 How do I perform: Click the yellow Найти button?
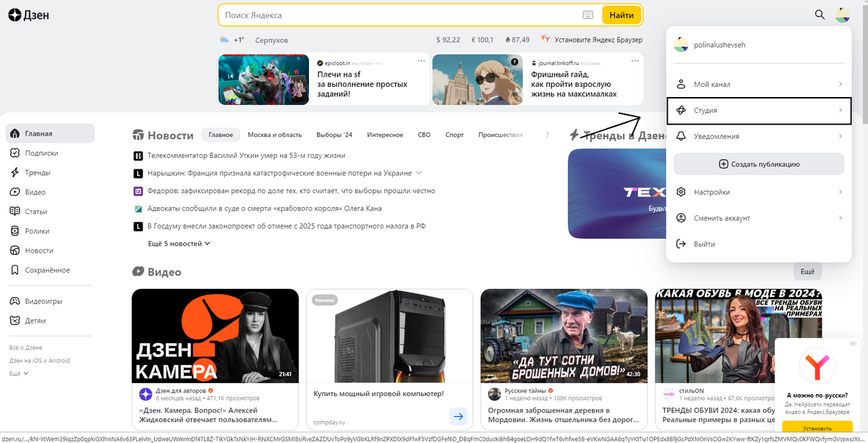pyautogui.click(x=621, y=15)
